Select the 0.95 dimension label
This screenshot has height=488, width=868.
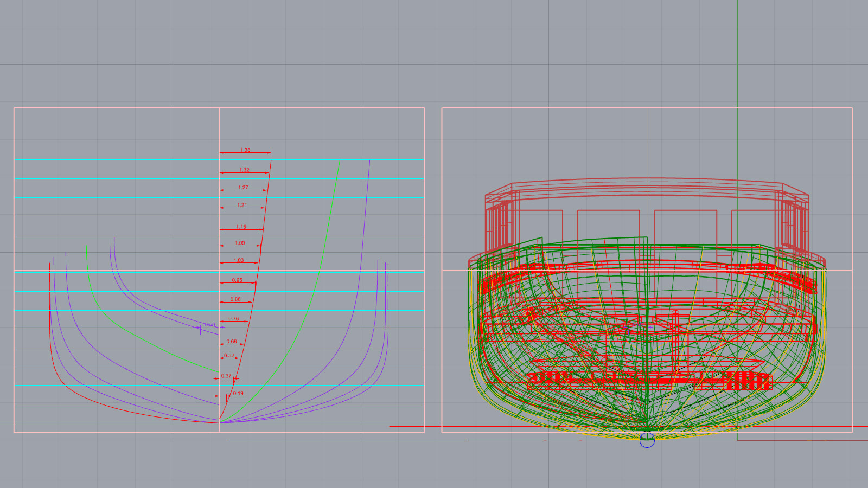point(237,280)
